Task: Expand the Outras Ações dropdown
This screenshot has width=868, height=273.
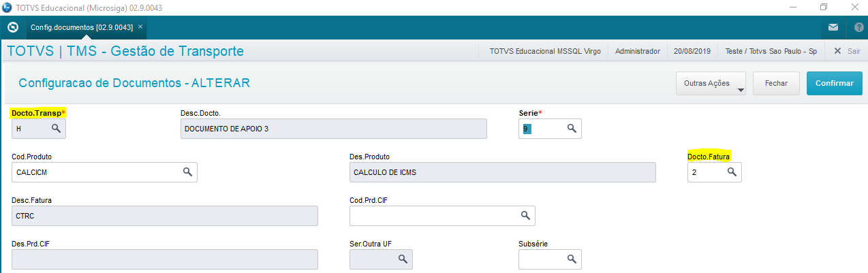Action: coord(711,83)
